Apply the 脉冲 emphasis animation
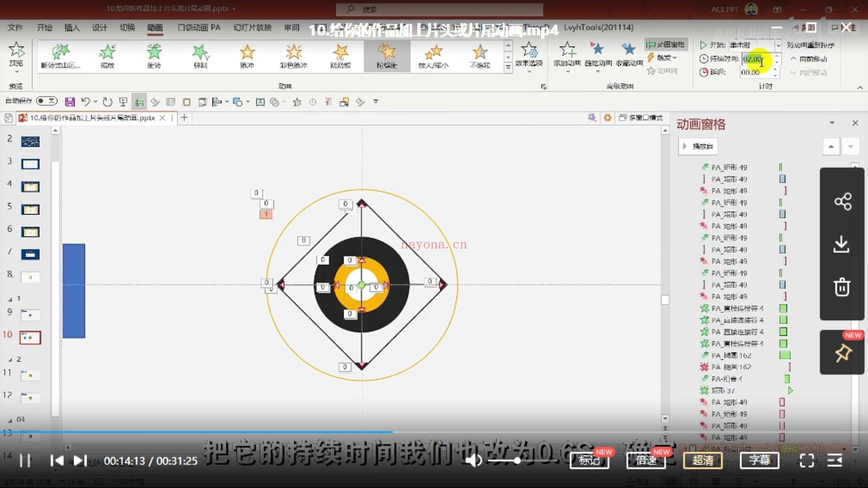 [247, 56]
